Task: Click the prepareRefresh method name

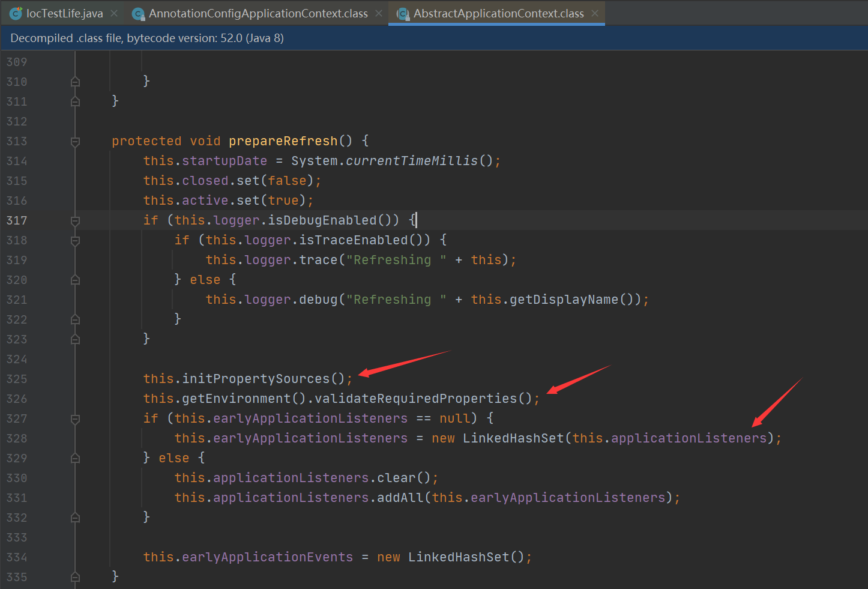Action: click(283, 141)
